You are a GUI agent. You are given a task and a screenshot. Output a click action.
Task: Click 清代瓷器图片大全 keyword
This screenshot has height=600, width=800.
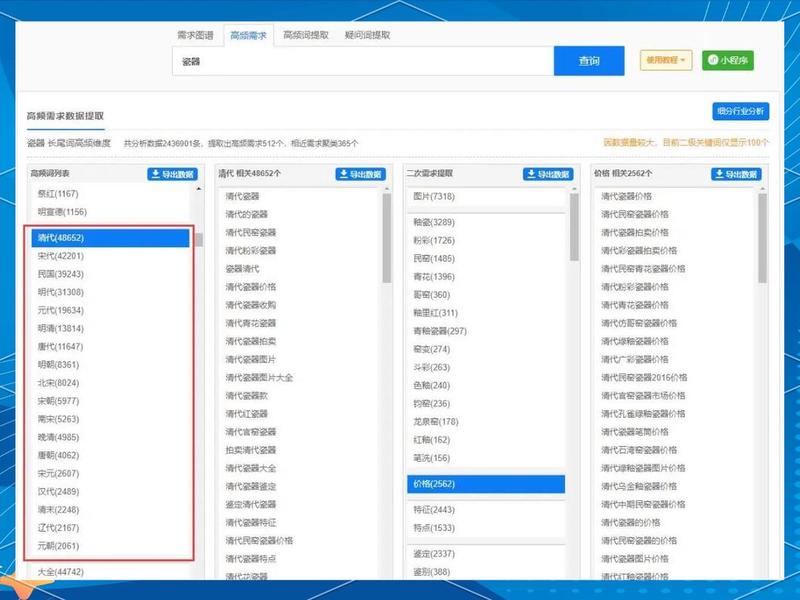259,378
